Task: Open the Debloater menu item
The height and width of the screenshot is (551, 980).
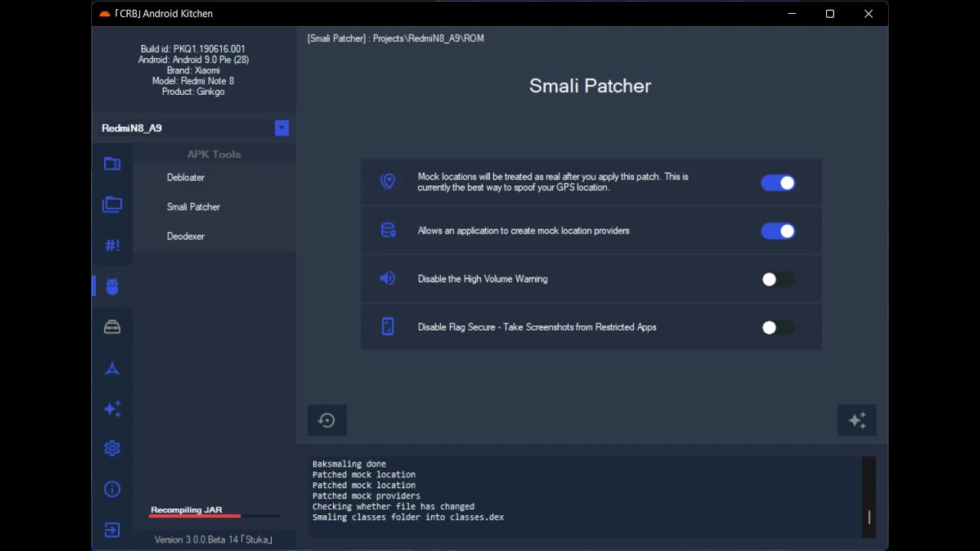Action: [x=185, y=178]
